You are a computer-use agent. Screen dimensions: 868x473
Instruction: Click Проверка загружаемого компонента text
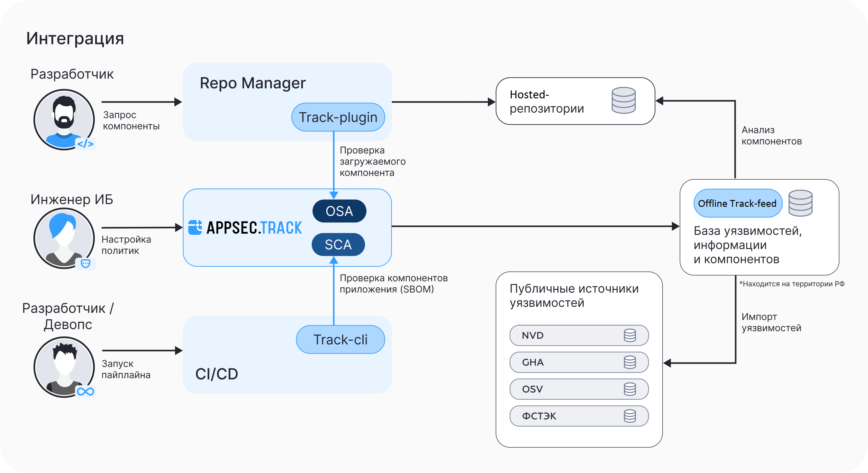click(x=373, y=161)
